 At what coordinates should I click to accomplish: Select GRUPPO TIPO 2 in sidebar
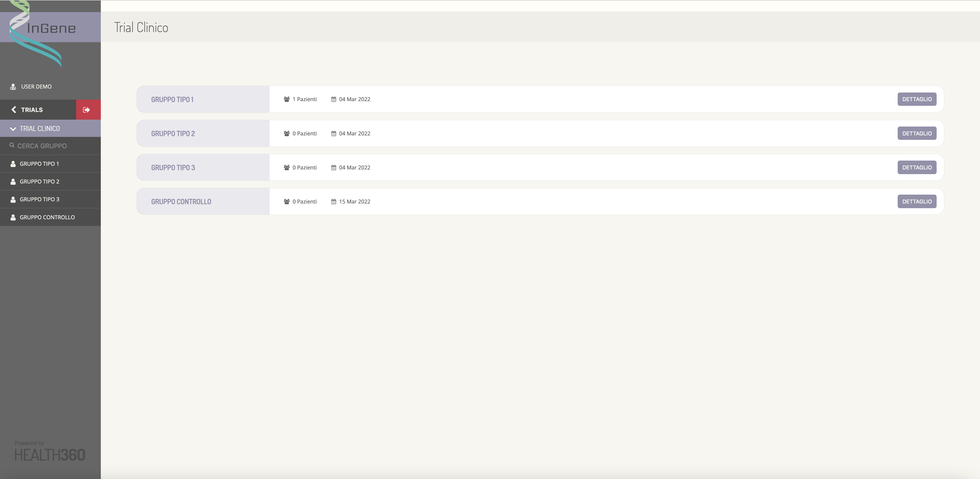click(40, 182)
